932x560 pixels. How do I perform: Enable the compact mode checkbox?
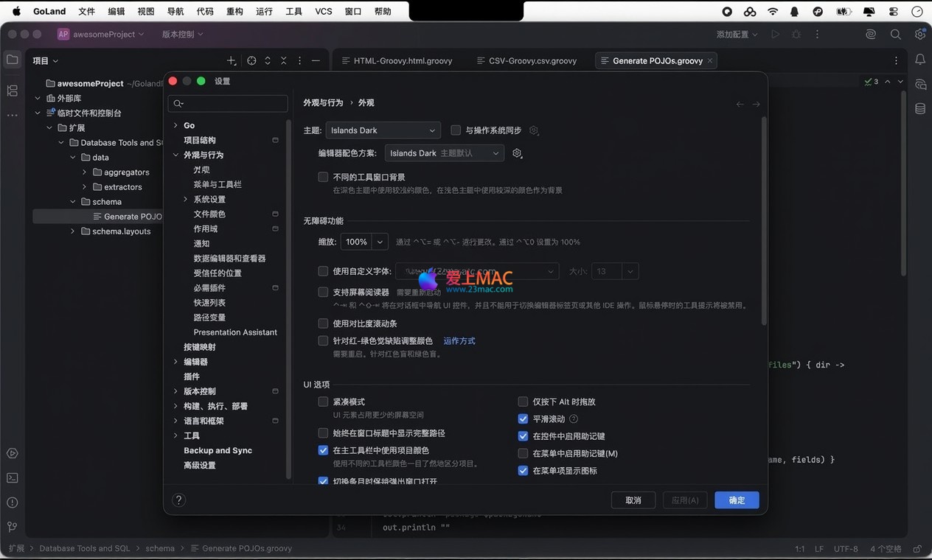(x=323, y=402)
